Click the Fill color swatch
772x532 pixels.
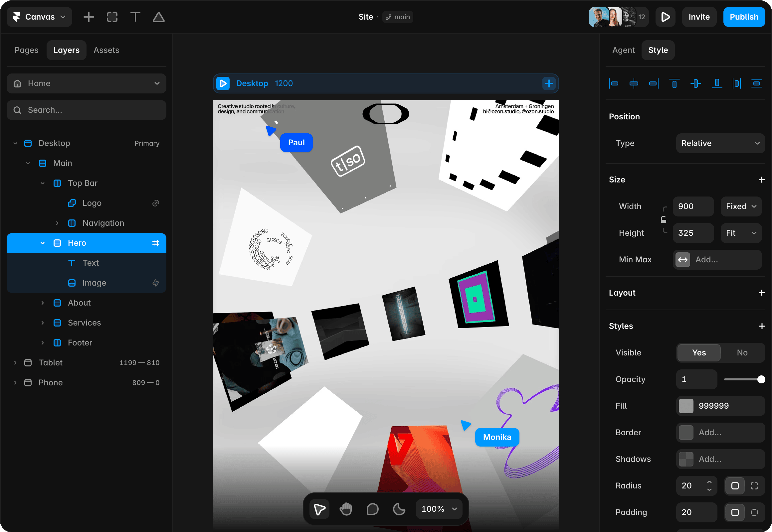coord(686,406)
